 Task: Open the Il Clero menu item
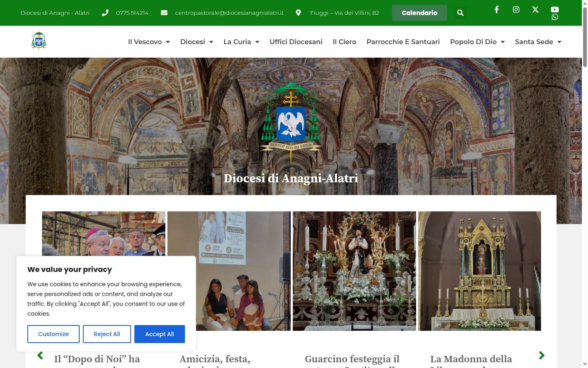click(x=345, y=42)
